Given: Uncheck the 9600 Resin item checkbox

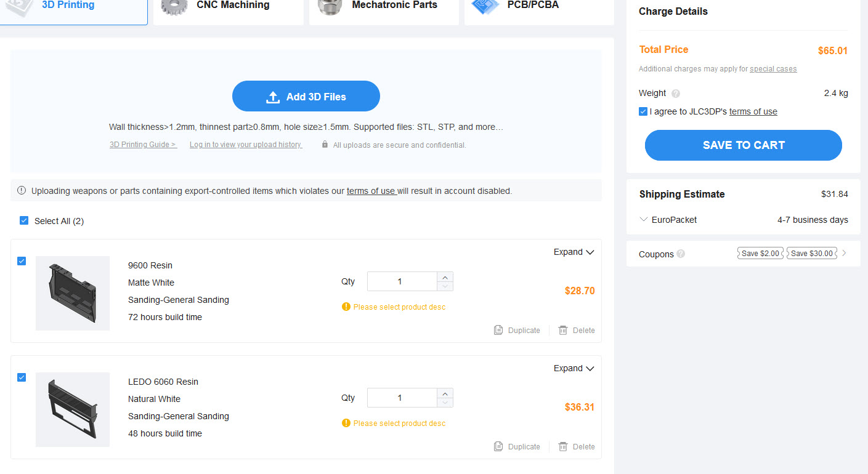Looking at the screenshot, I should (x=22, y=261).
